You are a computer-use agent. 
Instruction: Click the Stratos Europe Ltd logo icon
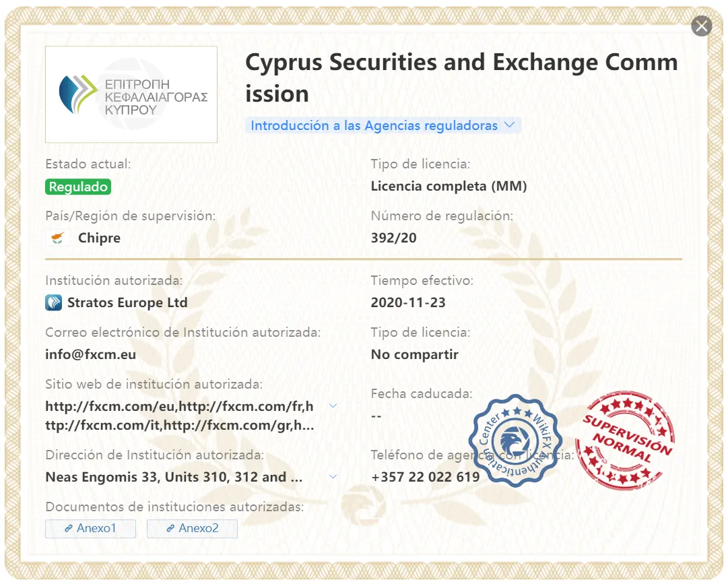click(x=53, y=302)
